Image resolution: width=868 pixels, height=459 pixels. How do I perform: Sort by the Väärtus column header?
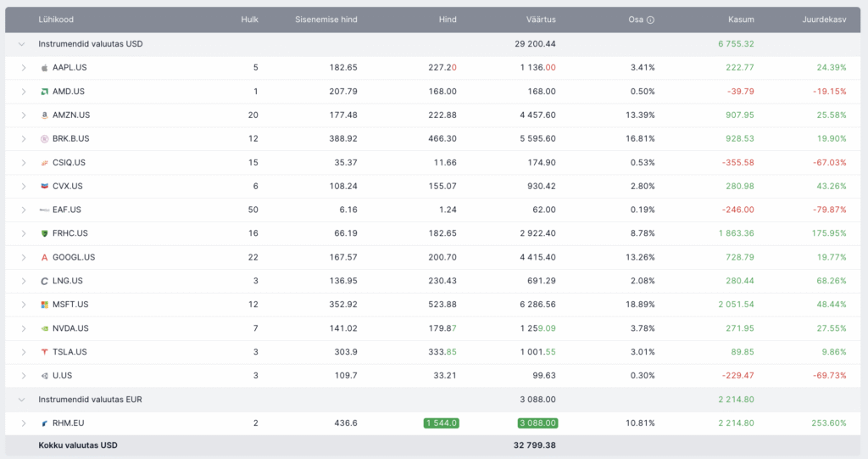tap(541, 20)
